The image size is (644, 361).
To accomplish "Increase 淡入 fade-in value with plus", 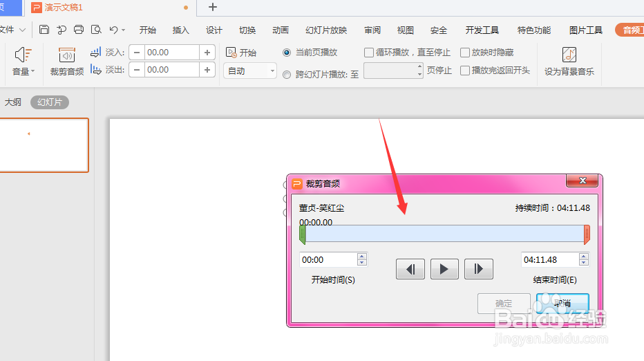I will point(207,53).
